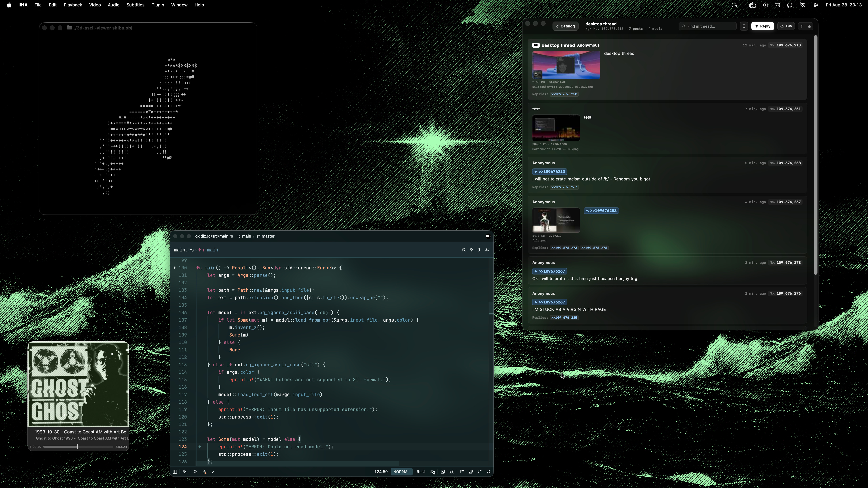The height and width of the screenshot is (488, 868).
Task: Click the checkmark diagnostics icon in status bar
Action: pyautogui.click(x=213, y=472)
